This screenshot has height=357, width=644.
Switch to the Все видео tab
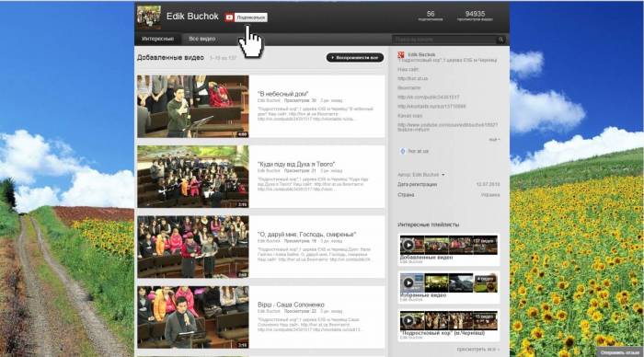202,39
